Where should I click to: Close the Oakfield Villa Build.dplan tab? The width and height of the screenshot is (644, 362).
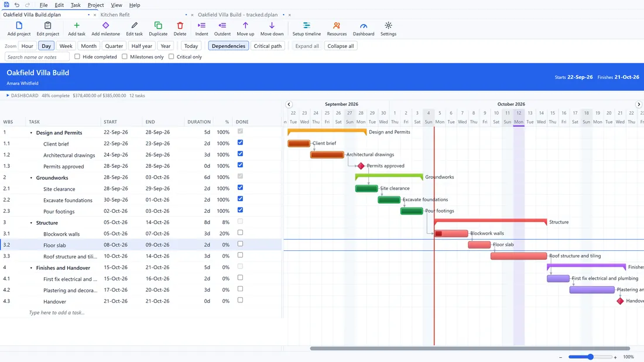[95, 15]
